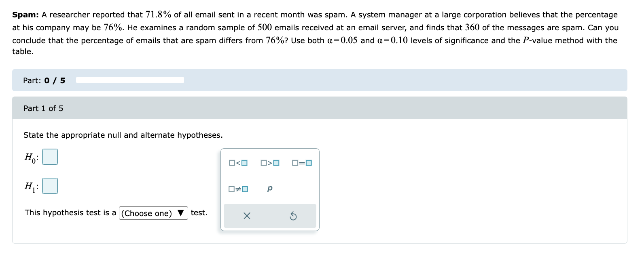This screenshot has height=269, width=644.
Task: Open the (Choose one) test type dropdown
Action: [x=153, y=213]
